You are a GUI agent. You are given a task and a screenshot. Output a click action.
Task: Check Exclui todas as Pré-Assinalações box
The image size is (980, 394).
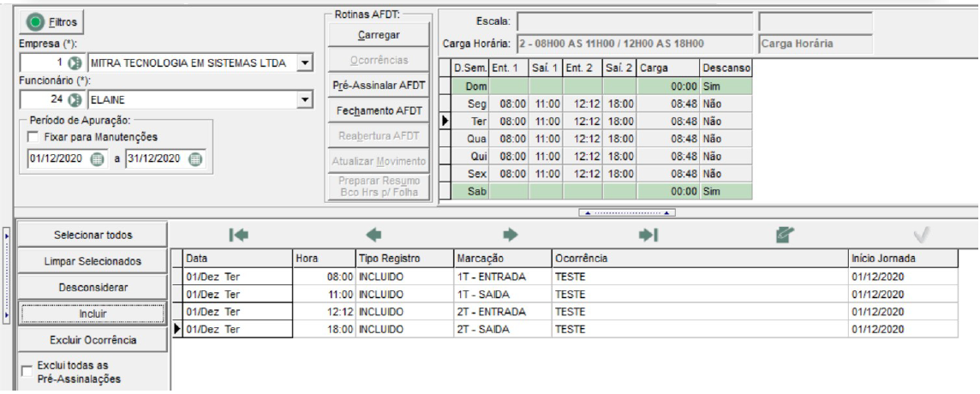pos(27,372)
